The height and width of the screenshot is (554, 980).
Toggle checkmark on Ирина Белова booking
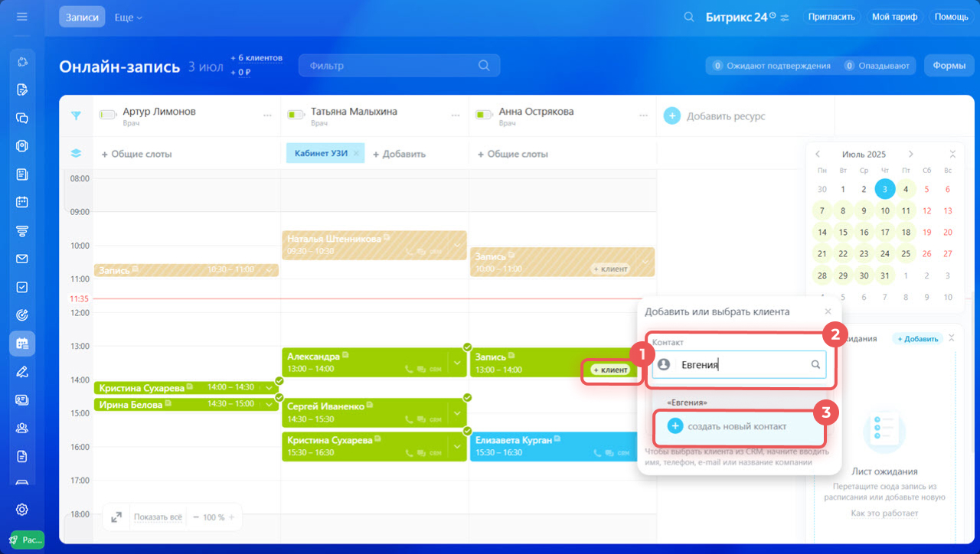click(x=279, y=397)
